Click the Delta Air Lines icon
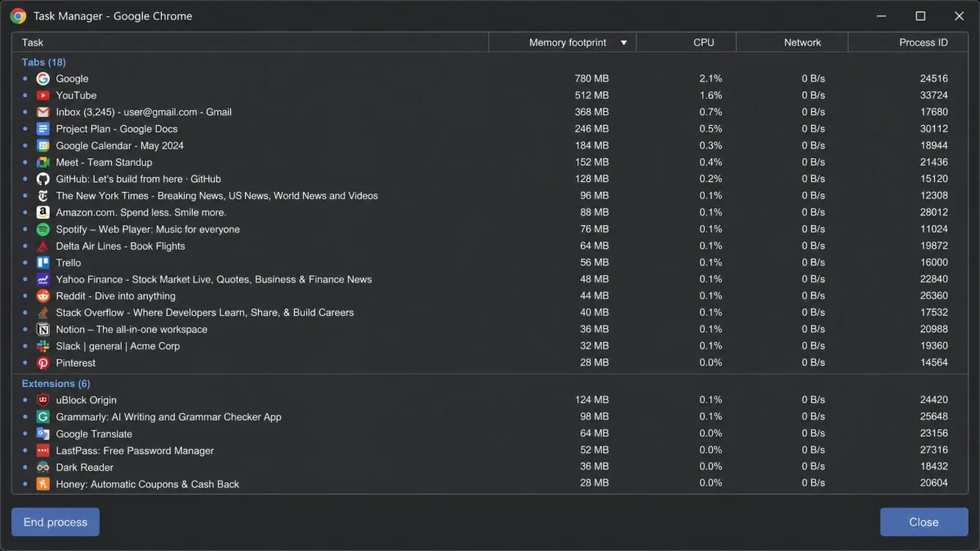 (x=43, y=246)
